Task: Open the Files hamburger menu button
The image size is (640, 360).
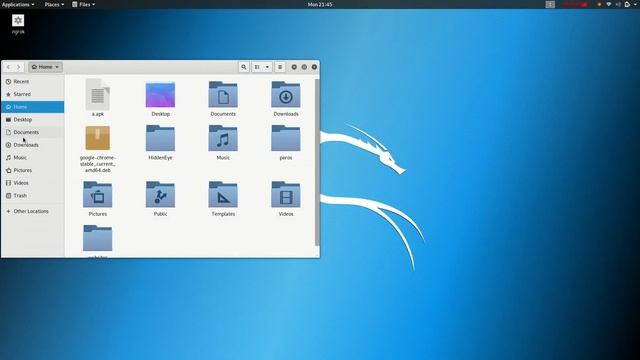Action: pyautogui.click(x=280, y=67)
